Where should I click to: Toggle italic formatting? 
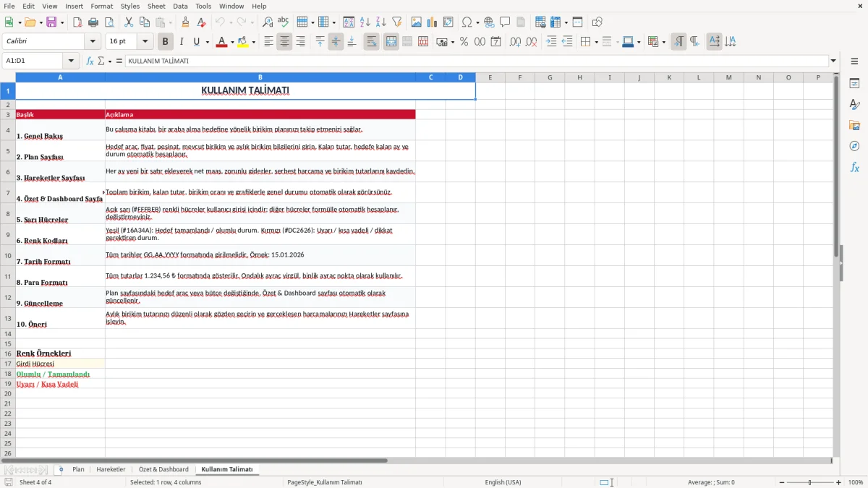coord(182,42)
